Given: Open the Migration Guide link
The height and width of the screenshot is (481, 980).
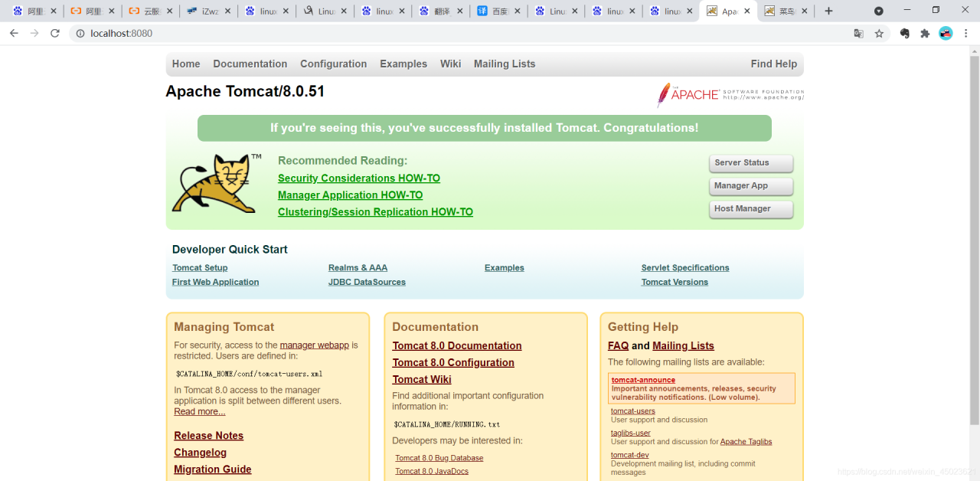Looking at the screenshot, I should pyautogui.click(x=212, y=470).
